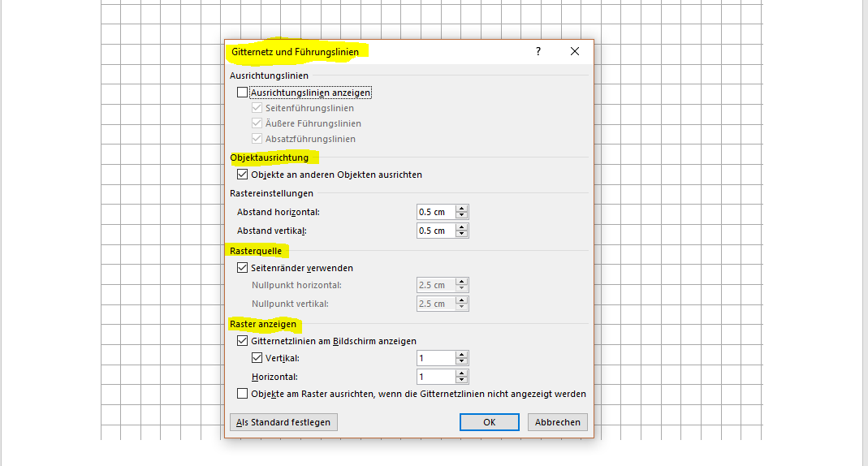
Task: Click the Rastereinstellungen section heading
Action: point(271,193)
